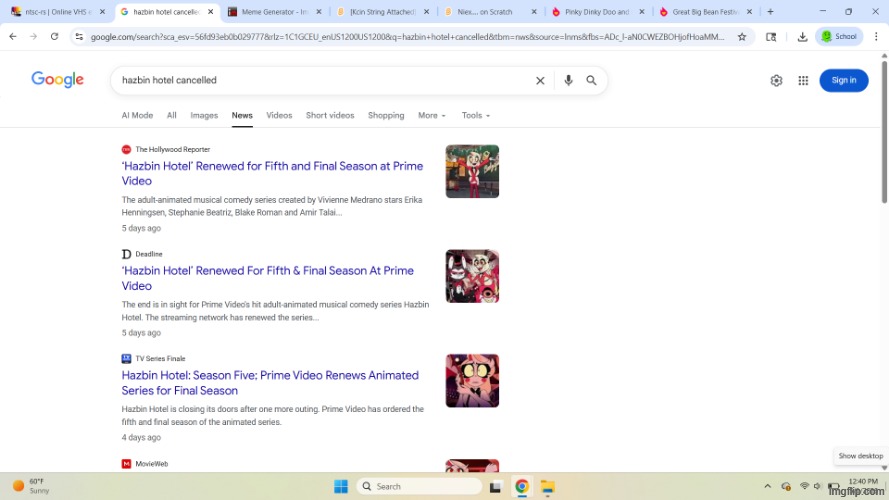889x500 pixels.
Task: Open Chrome downloads icon
Action: (x=802, y=37)
